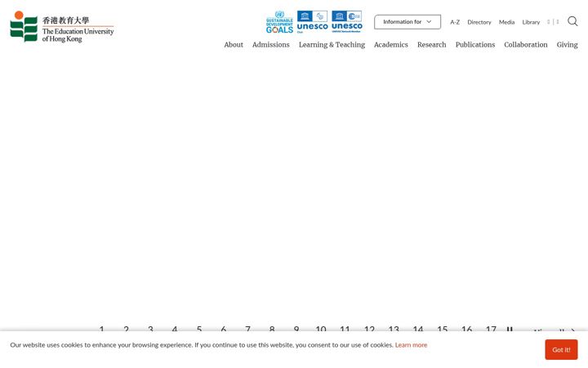
Task: Jump to slide 3 in the pager
Action: tap(150, 329)
